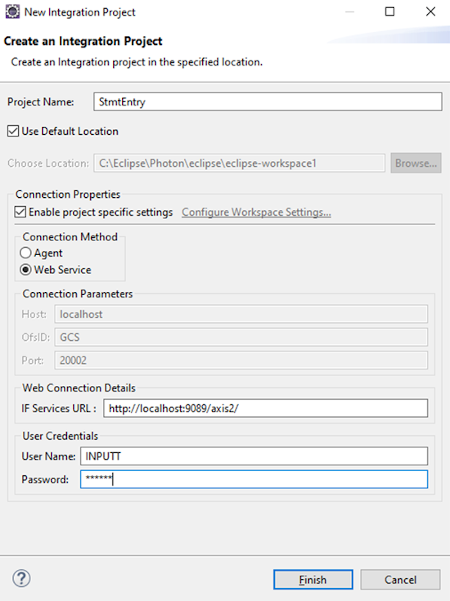This screenshot has height=601, width=450.
Task: Select the Web Service radio button
Action: [x=25, y=270]
